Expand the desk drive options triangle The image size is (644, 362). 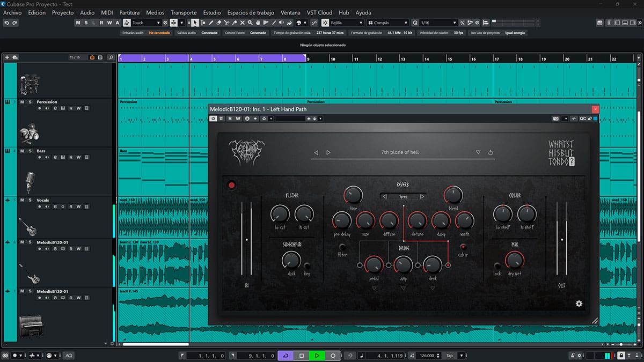(433, 289)
